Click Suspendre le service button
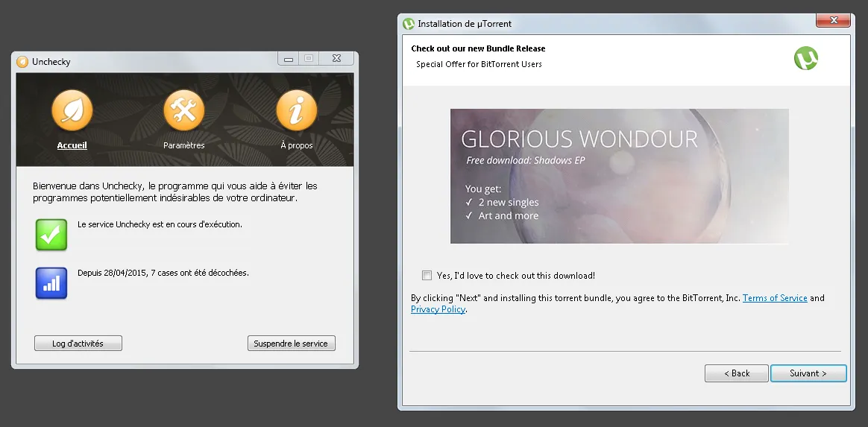Image resolution: width=868 pixels, height=427 pixels. click(291, 344)
